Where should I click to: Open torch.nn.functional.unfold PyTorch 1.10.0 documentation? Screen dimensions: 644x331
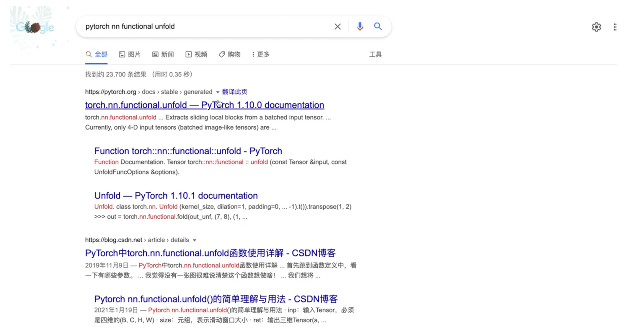[205, 105]
